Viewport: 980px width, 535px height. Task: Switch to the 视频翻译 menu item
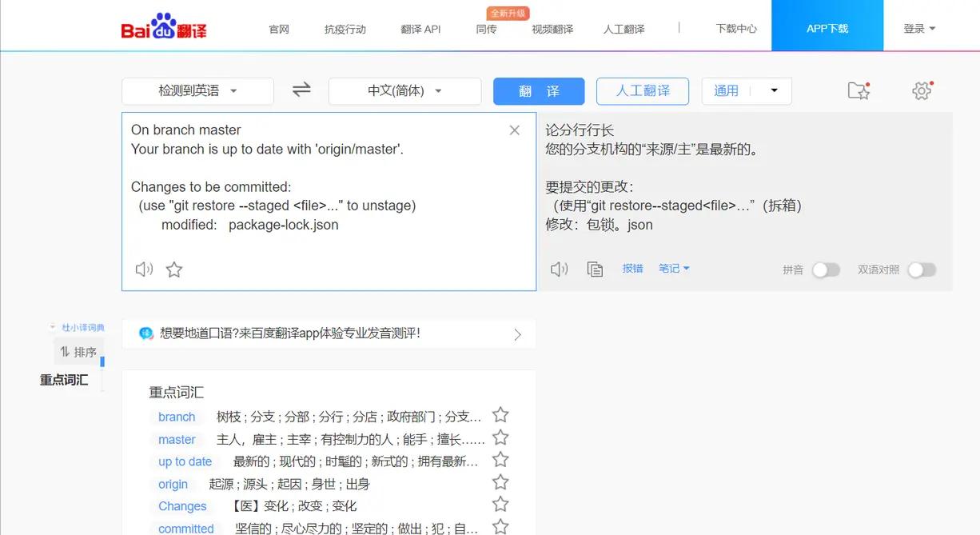click(x=552, y=29)
